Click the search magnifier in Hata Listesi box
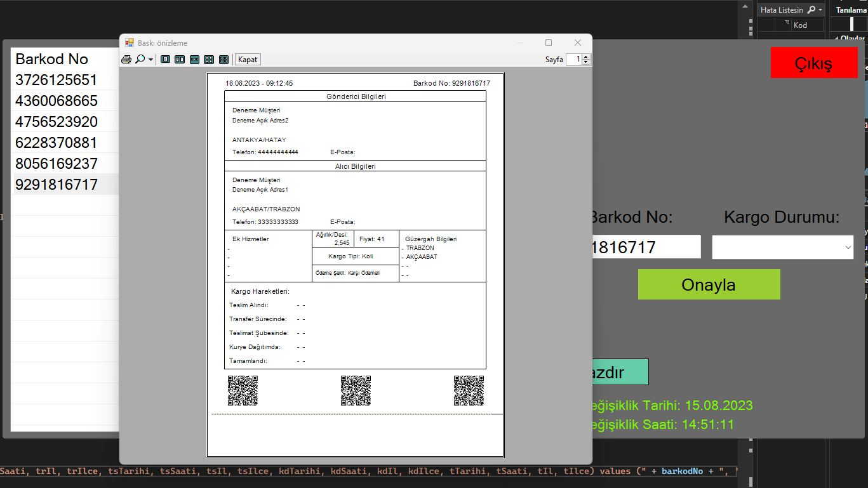Screen dimensions: 868x488 click(x=810, y=10)
